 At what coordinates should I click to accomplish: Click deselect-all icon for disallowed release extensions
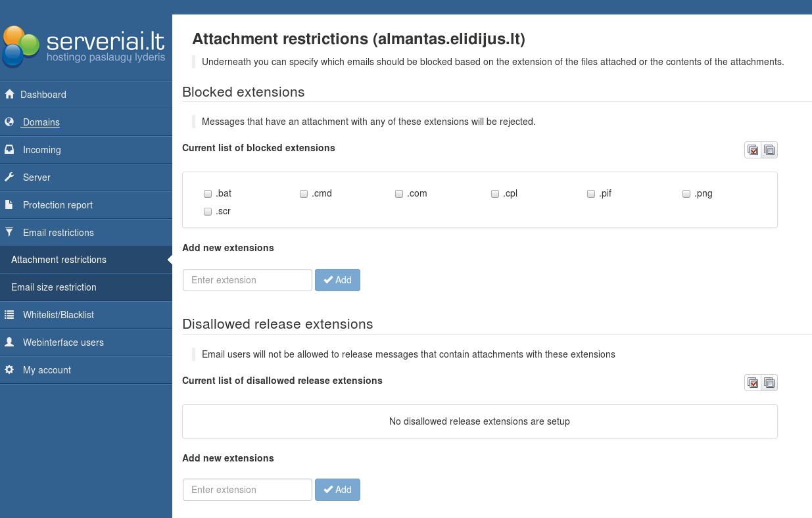(x=769, y=383)
